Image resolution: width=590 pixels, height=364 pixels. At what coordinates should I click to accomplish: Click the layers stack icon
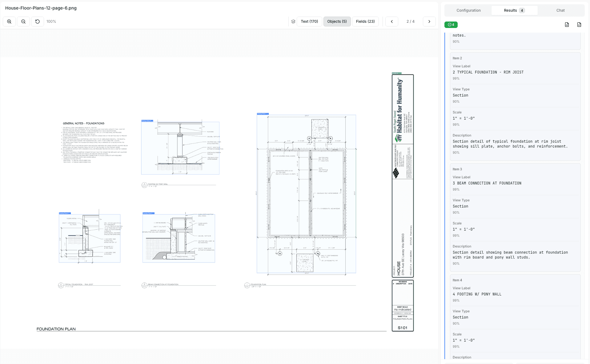click(x=293, y=22)
